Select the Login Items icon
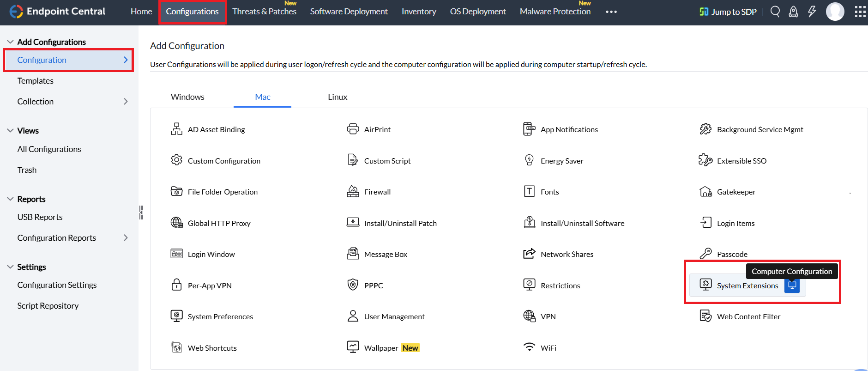 coord(705,222)
